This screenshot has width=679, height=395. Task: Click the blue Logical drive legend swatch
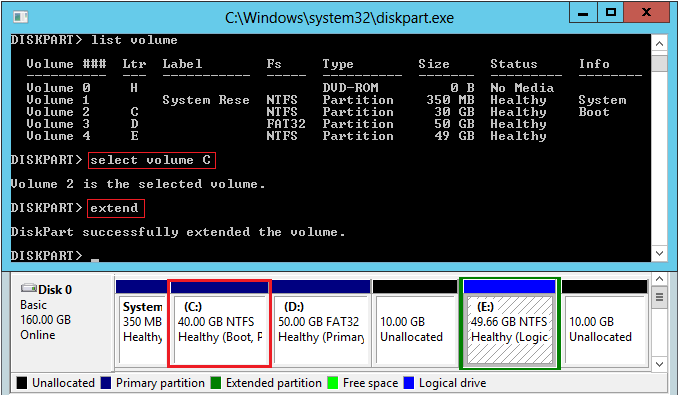409,383
